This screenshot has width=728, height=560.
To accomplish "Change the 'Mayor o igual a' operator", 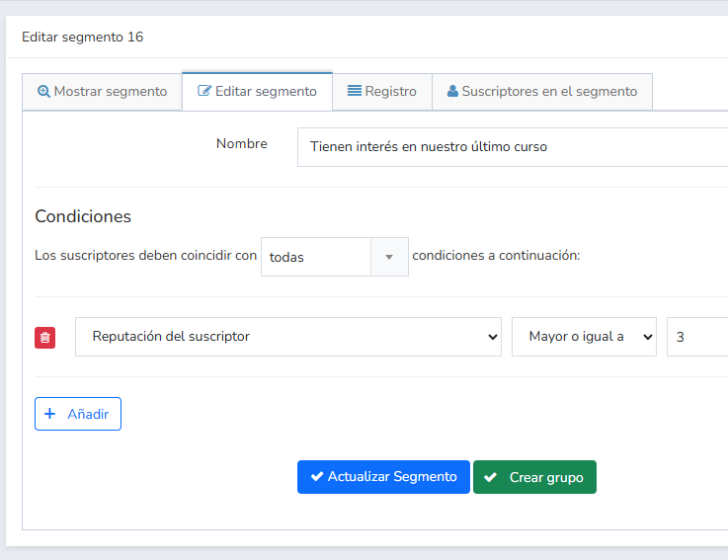I will coord(584,337).
